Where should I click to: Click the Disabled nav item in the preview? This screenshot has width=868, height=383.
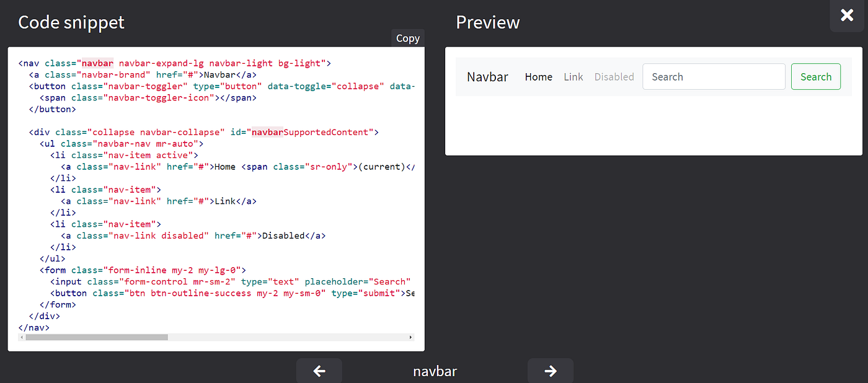click(x=614, y=76)
